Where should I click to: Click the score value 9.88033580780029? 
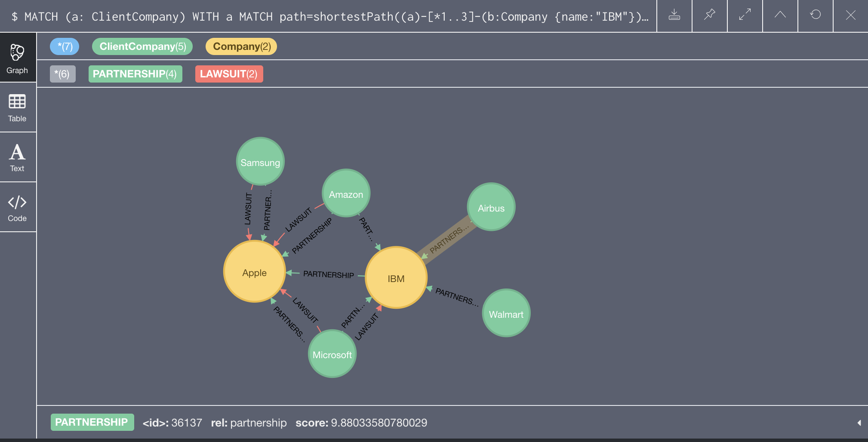click(379, 423)
